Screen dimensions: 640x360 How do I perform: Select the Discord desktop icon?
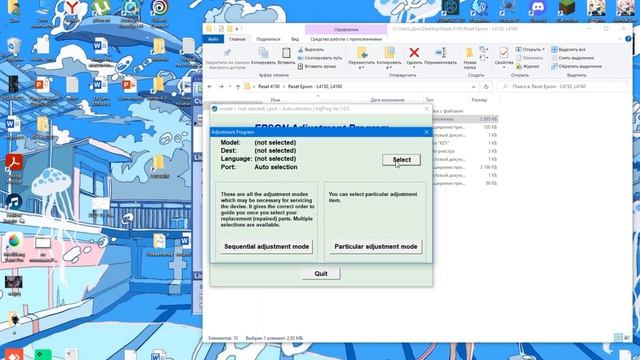(x=538, y=10)
